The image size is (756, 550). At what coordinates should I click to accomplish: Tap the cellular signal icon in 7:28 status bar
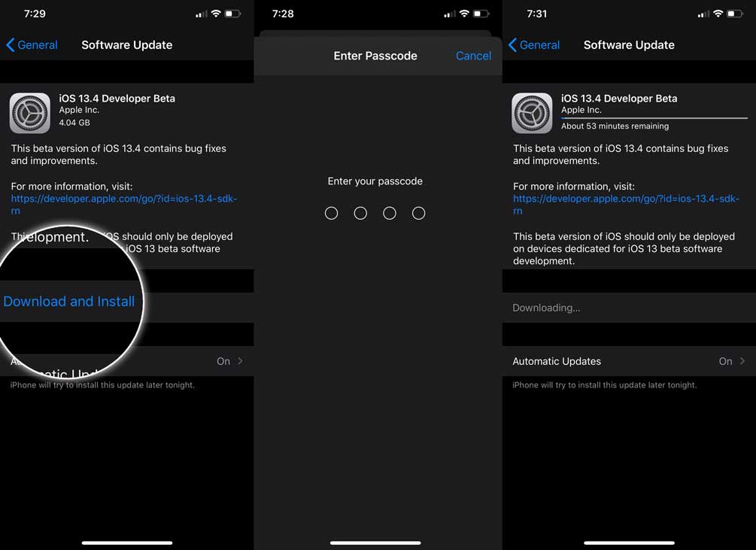[x=449, y=14]
